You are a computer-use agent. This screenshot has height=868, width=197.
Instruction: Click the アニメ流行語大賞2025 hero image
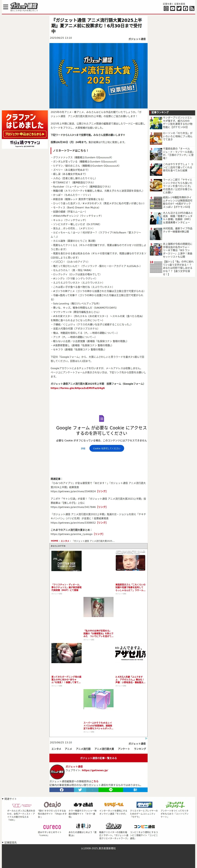coord(98,75)
